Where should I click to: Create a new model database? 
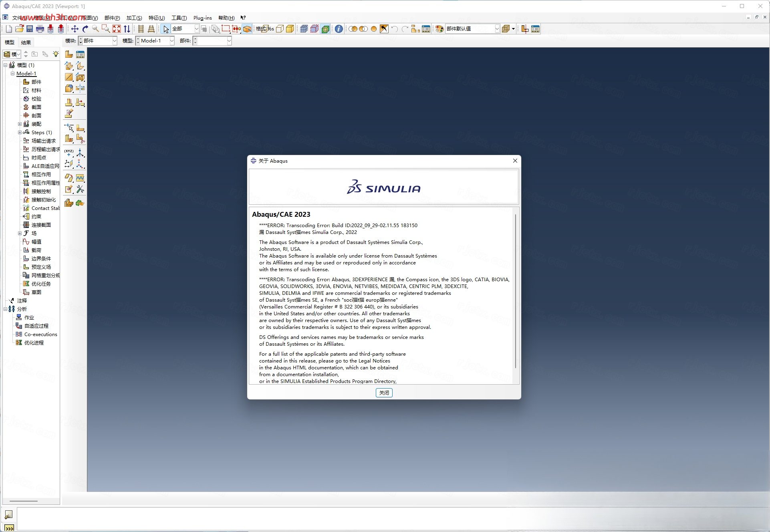9,29
